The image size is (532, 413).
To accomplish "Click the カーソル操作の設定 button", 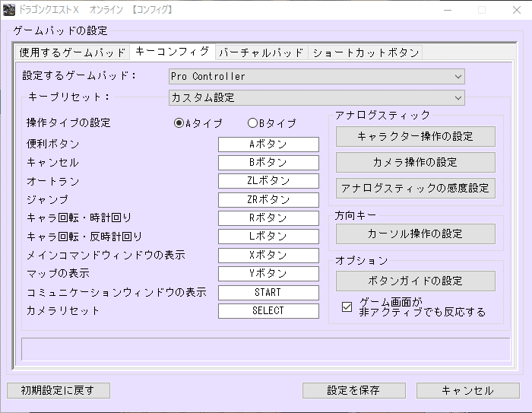I will point(416,234).
